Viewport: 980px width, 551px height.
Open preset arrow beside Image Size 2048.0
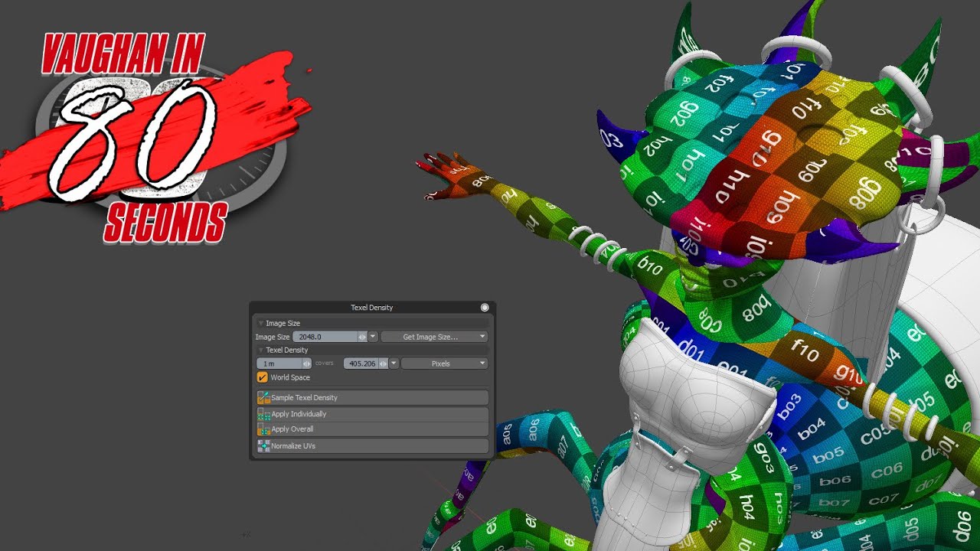(373, 337)
